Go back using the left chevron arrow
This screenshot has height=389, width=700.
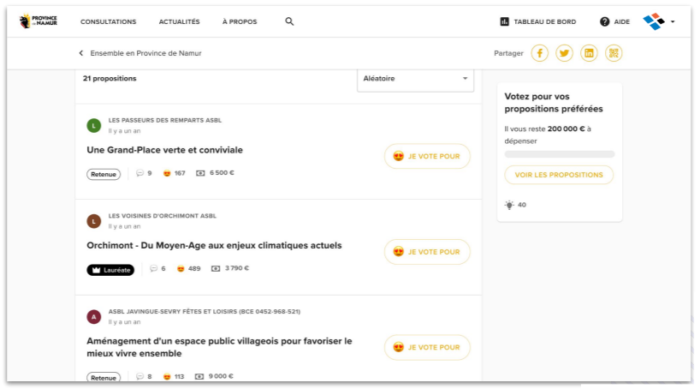(81, 53)
